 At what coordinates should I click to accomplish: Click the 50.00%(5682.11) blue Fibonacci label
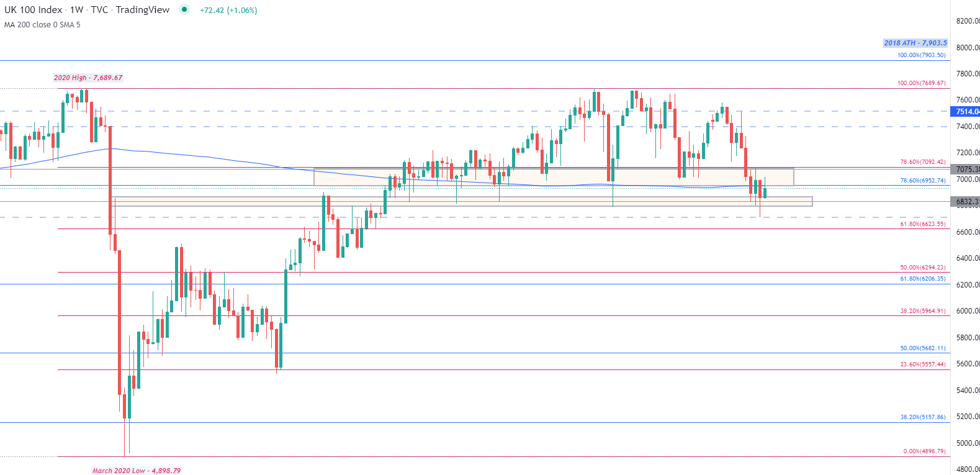[923, 348]
